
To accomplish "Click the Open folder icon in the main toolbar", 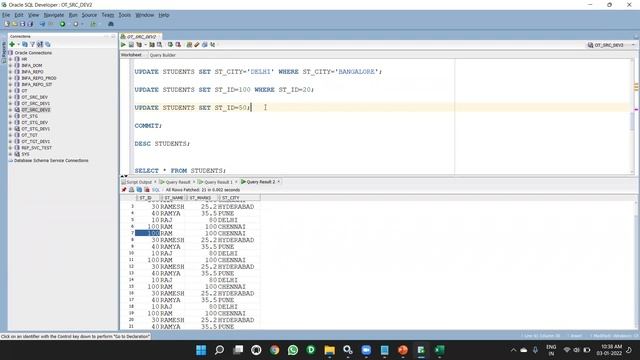I will (15, 24).
